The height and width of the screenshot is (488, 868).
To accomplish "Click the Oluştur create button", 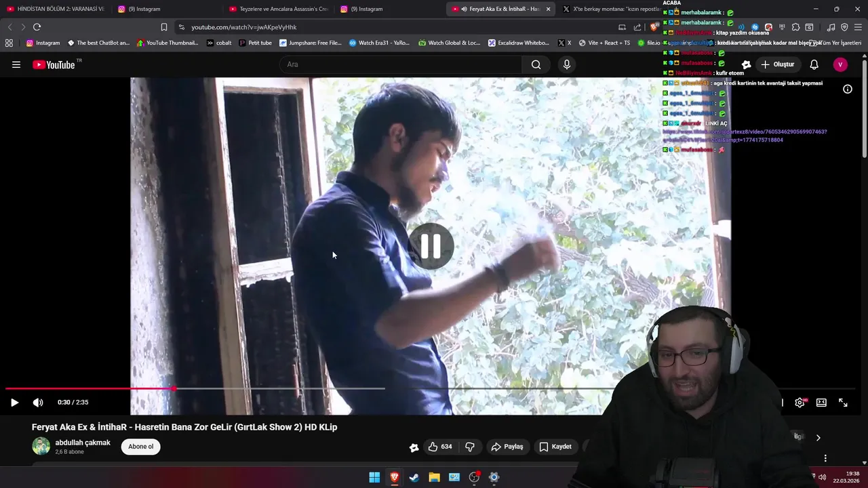I will pos(777,64).
